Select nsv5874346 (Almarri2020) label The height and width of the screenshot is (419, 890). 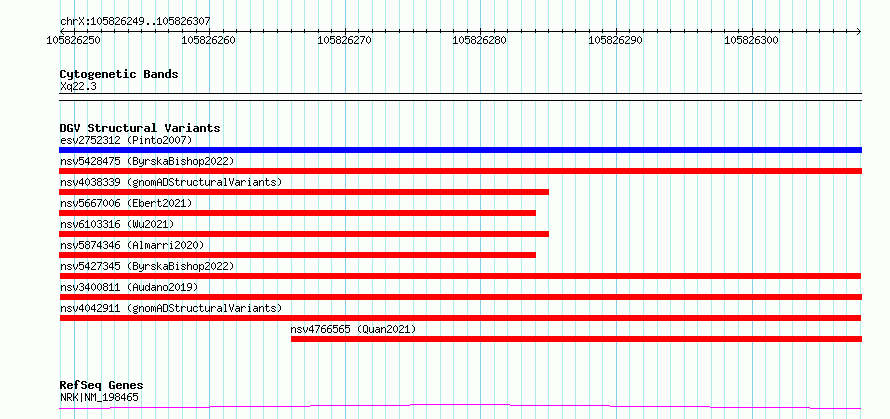(132, 245)
